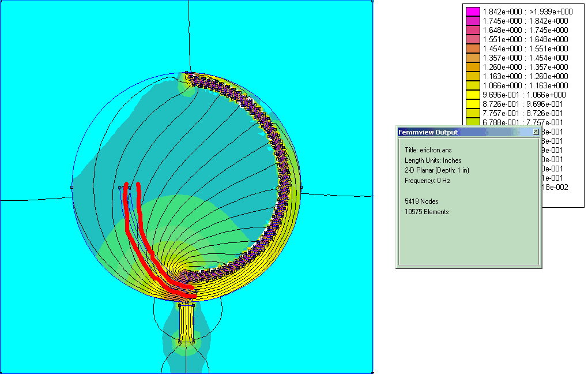Click the '5418 Nodes' text

[x=421, y=201]
